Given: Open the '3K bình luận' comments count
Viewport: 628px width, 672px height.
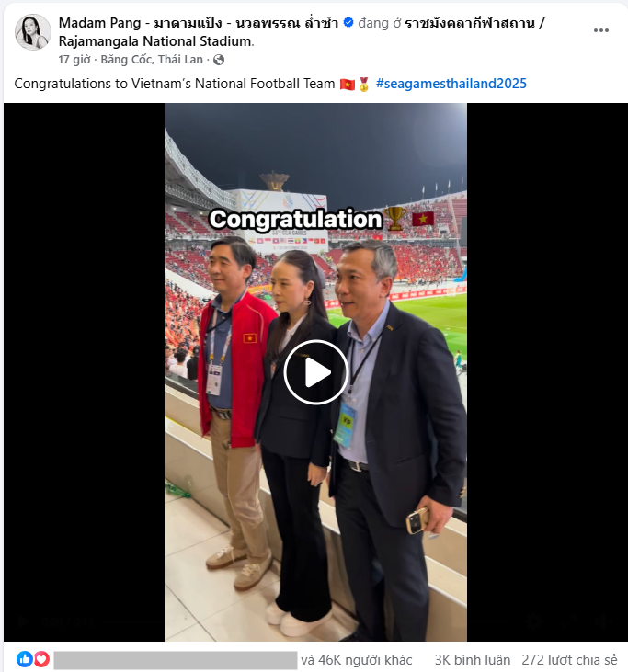Looking at the screenshot, I should (x=473, y=660).
